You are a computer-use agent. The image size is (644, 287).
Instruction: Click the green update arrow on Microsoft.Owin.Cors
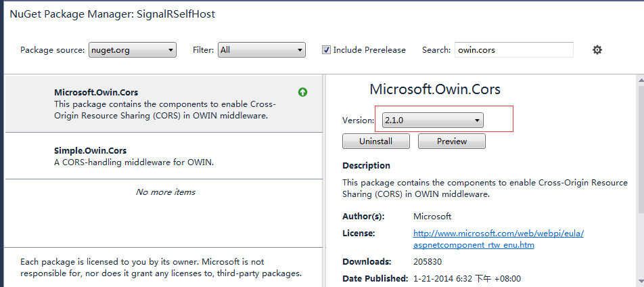[302, 93]
